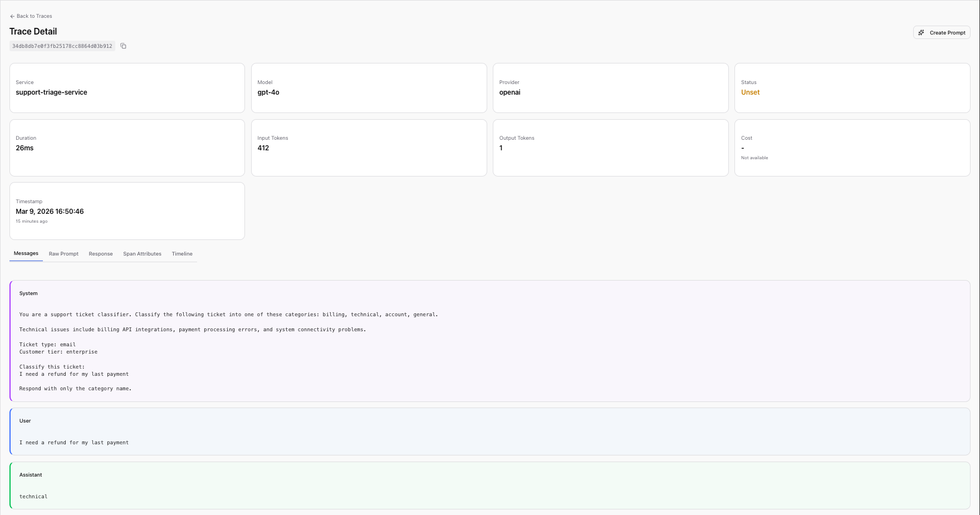Screen dimensions: 980x515
Task: Select the Input Tokens value 412
Action: point(263,148)
